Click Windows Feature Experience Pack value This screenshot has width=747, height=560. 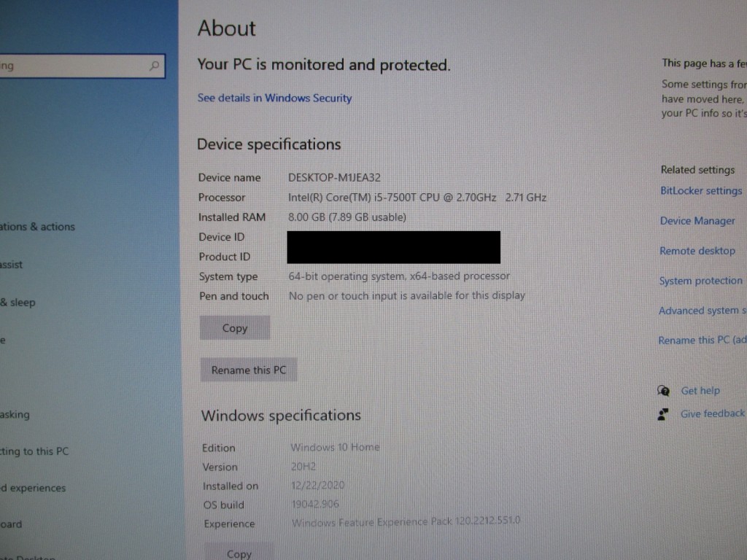coord(406,522)
